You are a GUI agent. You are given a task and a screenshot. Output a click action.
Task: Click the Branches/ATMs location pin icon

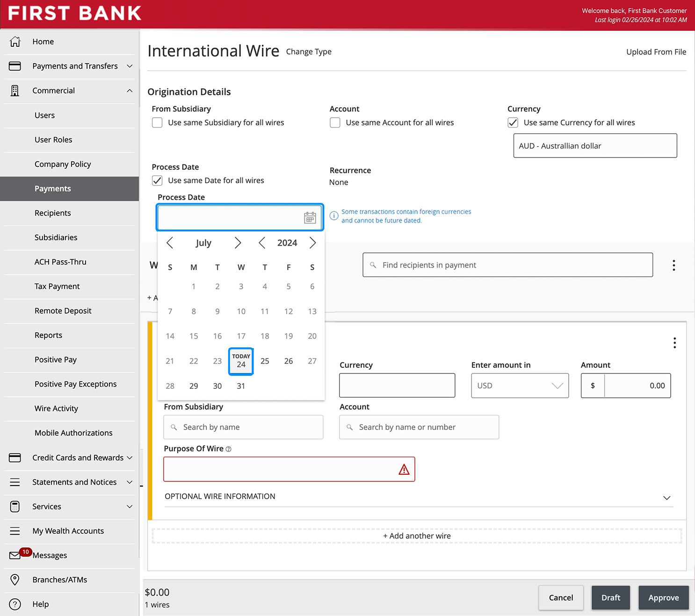coord(15,580)
